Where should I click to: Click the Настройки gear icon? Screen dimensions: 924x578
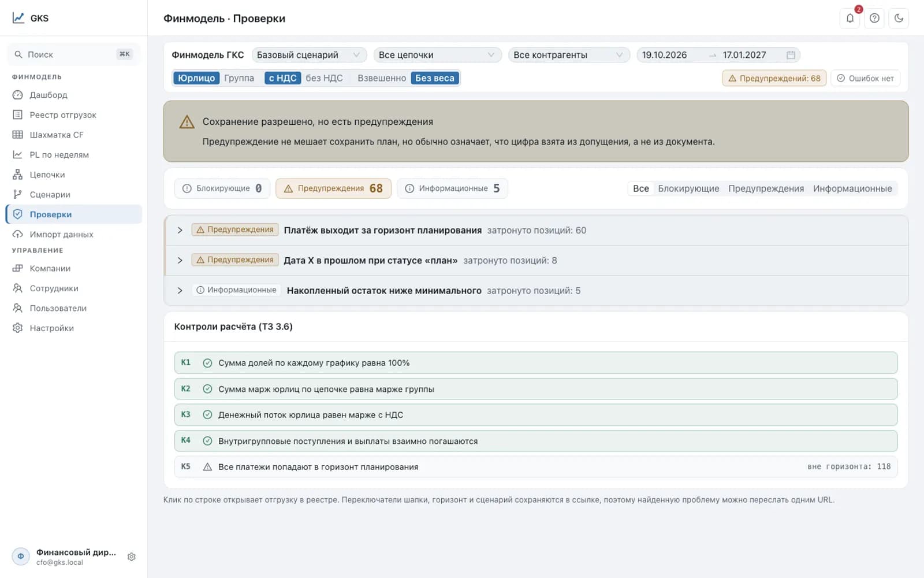click(18, 328)
